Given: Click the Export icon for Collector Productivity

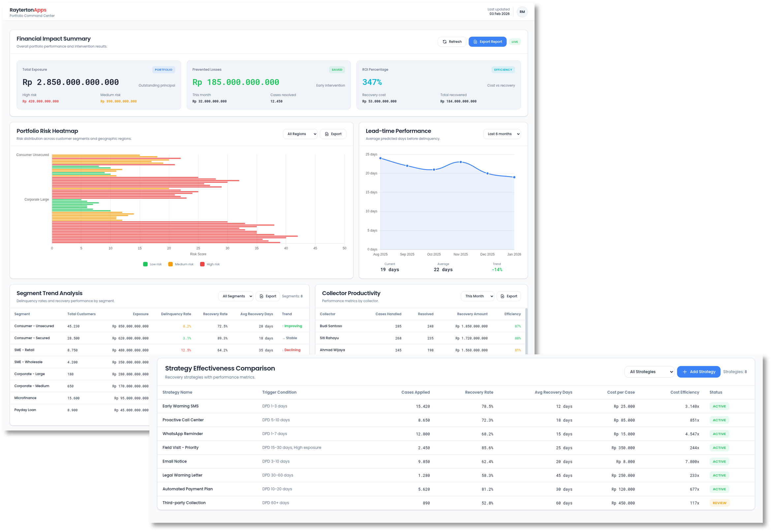Looking at the screenshot, I should (x=503, y=296).
